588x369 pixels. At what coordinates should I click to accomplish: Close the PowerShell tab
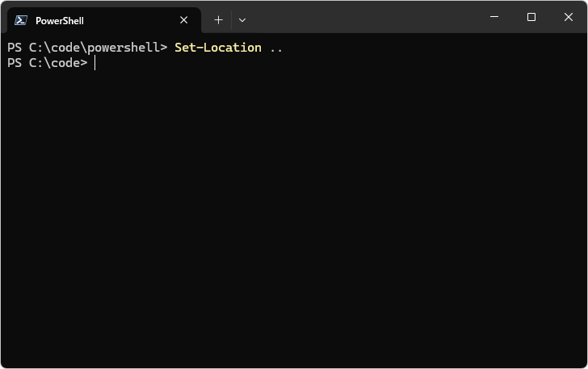[183, 20]
